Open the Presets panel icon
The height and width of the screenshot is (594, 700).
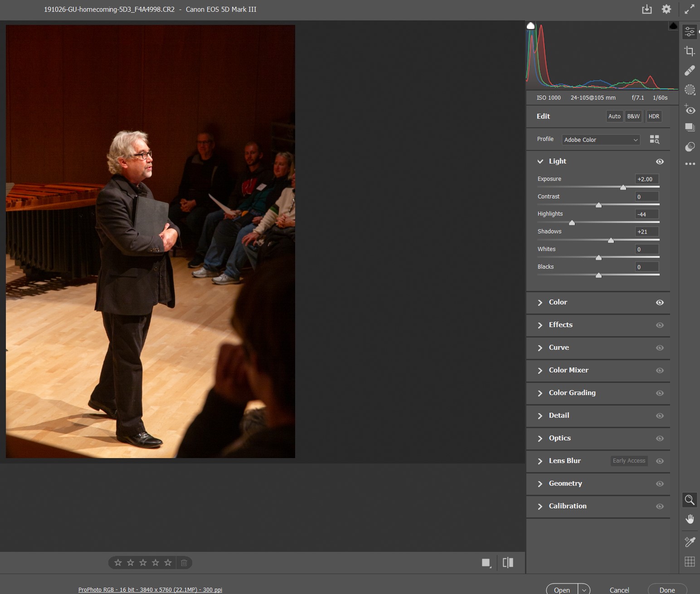690,147
